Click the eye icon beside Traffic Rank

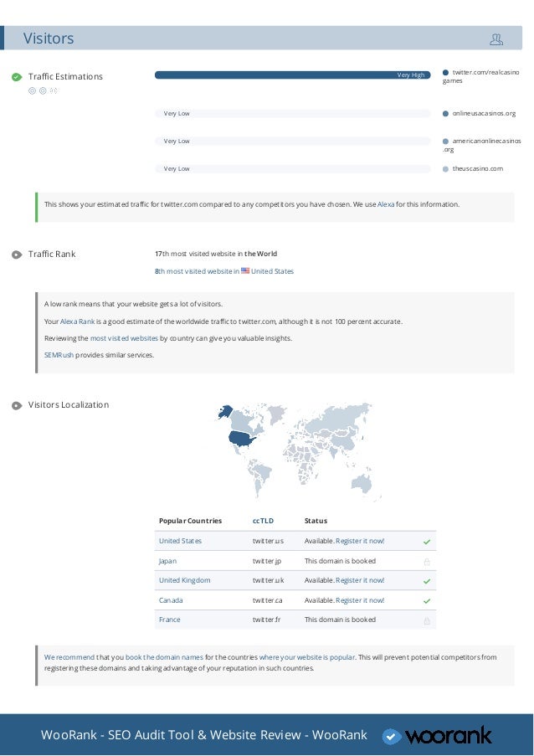point(17,255)
